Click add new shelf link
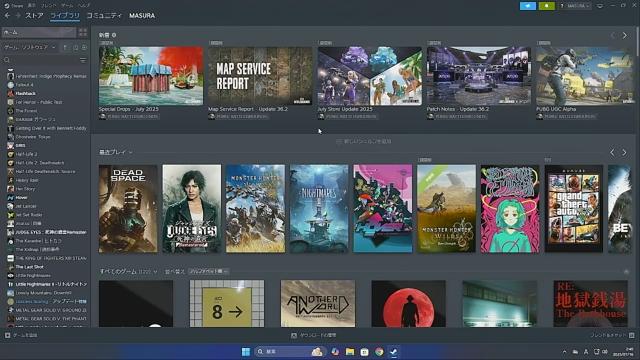 click(364, 141)
